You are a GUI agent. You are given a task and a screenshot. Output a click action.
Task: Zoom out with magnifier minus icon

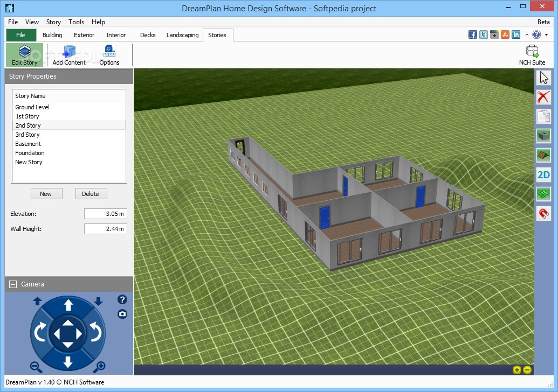pyautogui.click(x=36, y=367)
